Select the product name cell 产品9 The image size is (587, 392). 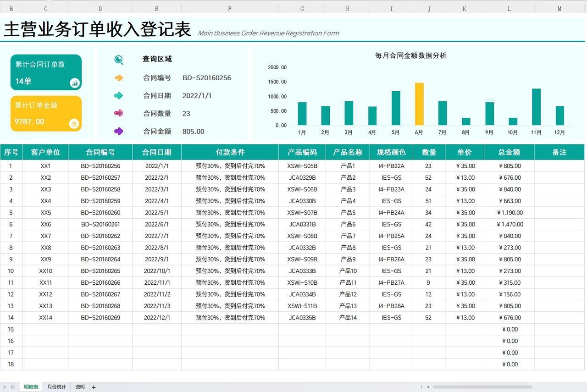pyautogui.click(x=348, y=259)
